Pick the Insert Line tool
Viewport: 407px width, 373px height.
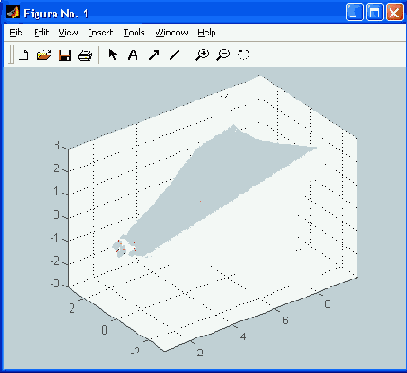(x=174, y=55)
